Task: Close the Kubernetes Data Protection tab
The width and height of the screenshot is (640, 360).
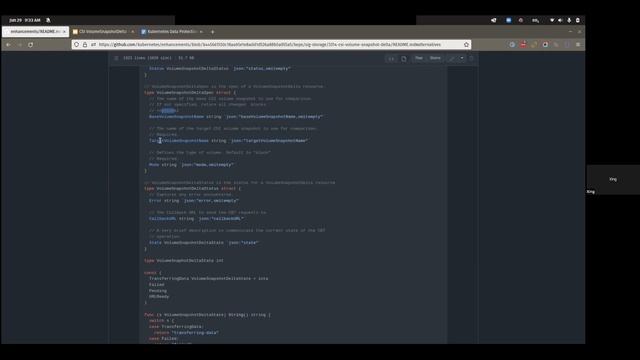Action: coord(201,31)
